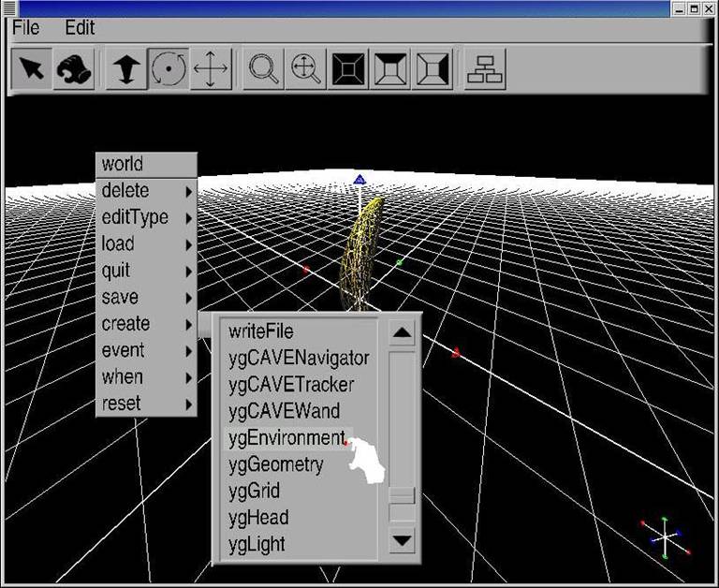Click the world menu header
The height and width of the screenshot is (588, 719).
click(x=146, y=165)
